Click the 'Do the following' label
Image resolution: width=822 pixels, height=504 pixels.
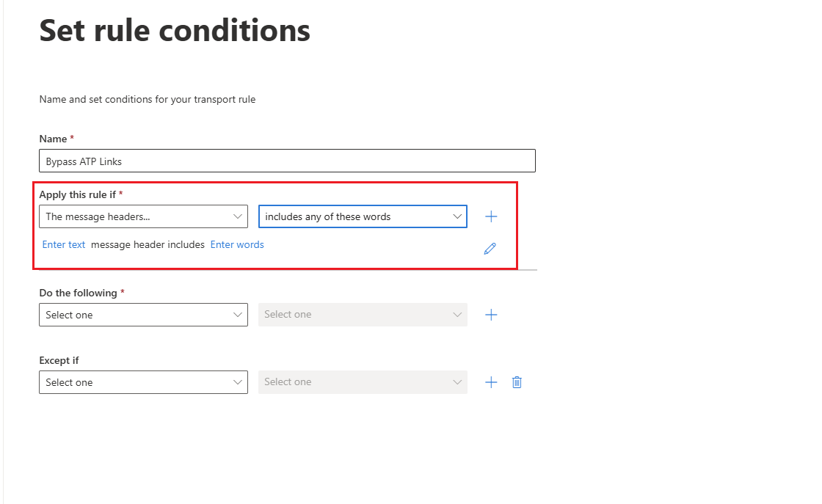click(x=78, y=293)
